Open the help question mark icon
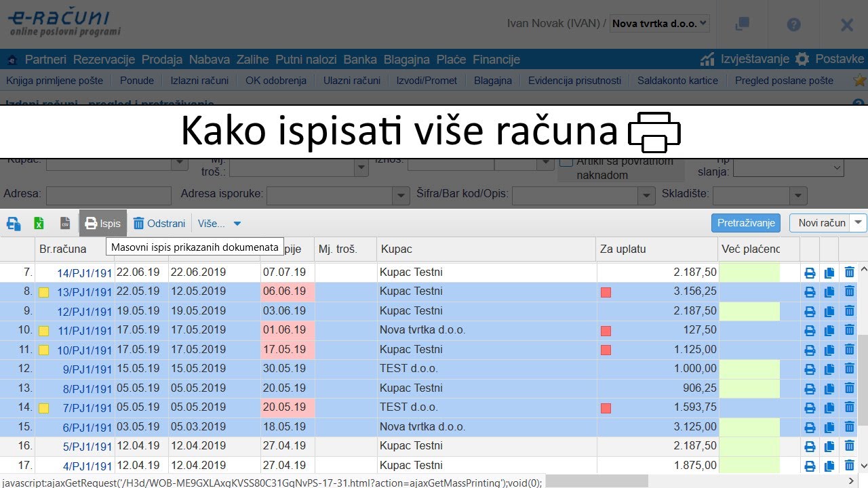The height and width of the screenshot is (488, 868). pos(793,24)
